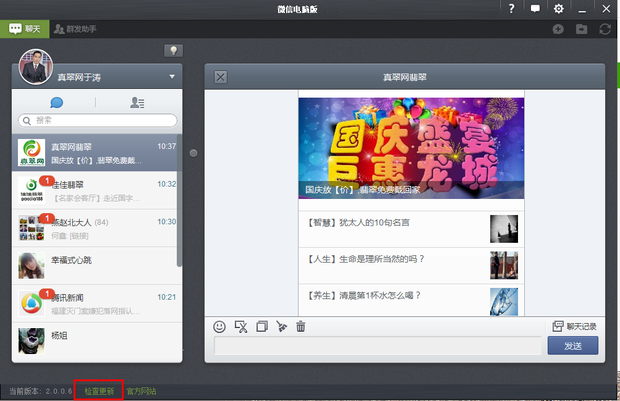Screen dimensions: 620x401
Task: Click the 幸福式心跳 avatar photo
Action: pyautogui.click(x=32, y=266)
